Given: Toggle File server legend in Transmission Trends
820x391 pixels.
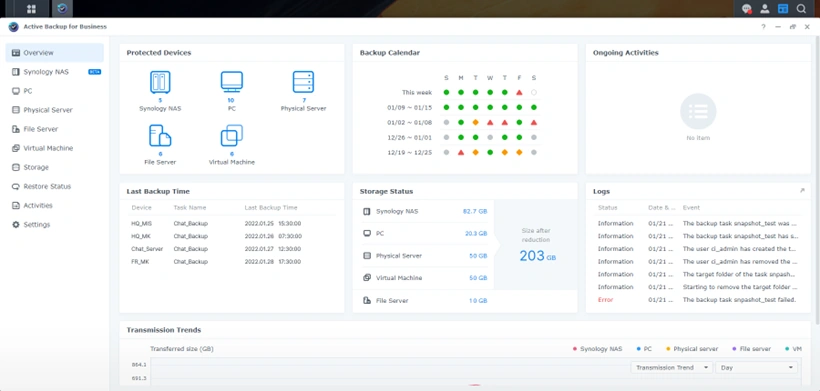Looking at the screenshot, I should (x=751, y=349).
